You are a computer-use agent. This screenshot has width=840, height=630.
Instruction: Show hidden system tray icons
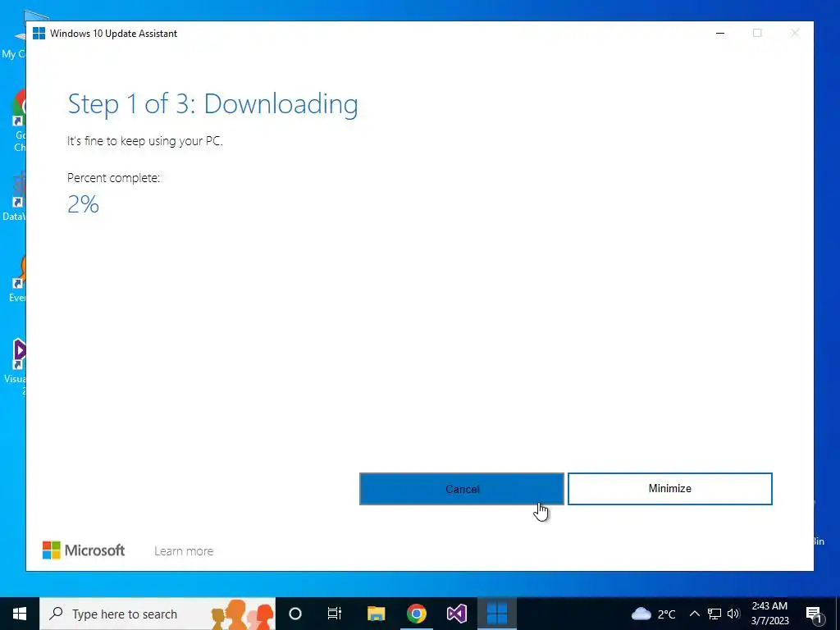point(694,614)
